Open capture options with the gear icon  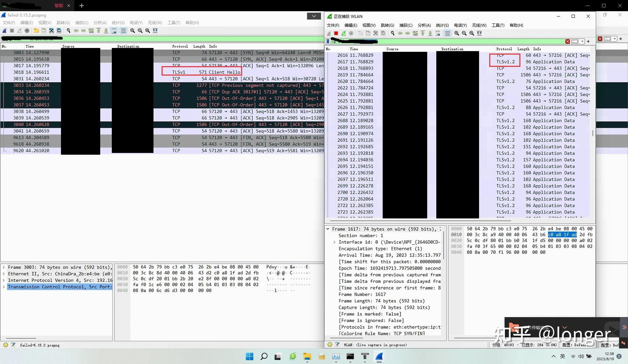coord(351,33)
